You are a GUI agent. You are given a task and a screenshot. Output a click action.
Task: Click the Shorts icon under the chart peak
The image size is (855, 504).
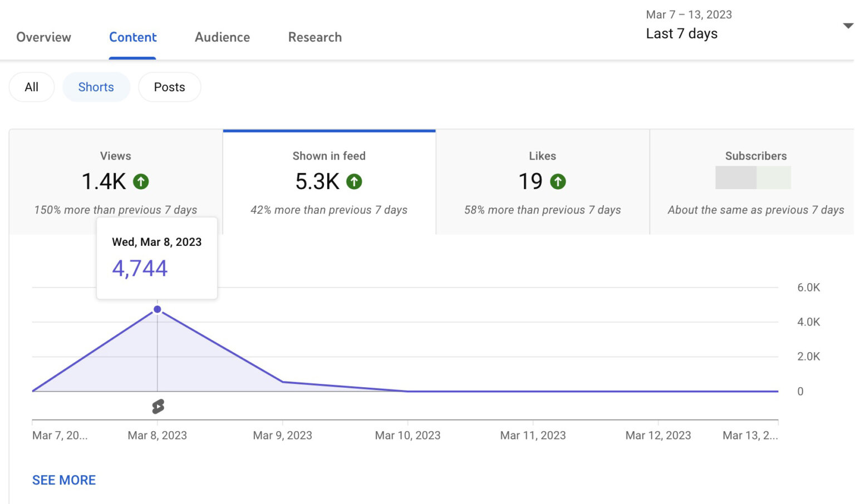click(x=158, y=406)
